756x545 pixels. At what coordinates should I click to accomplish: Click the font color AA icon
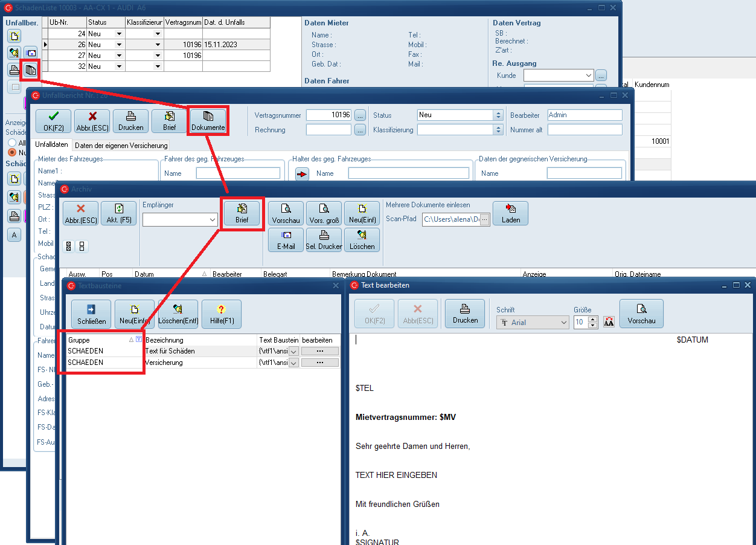(x=609, y=322)
